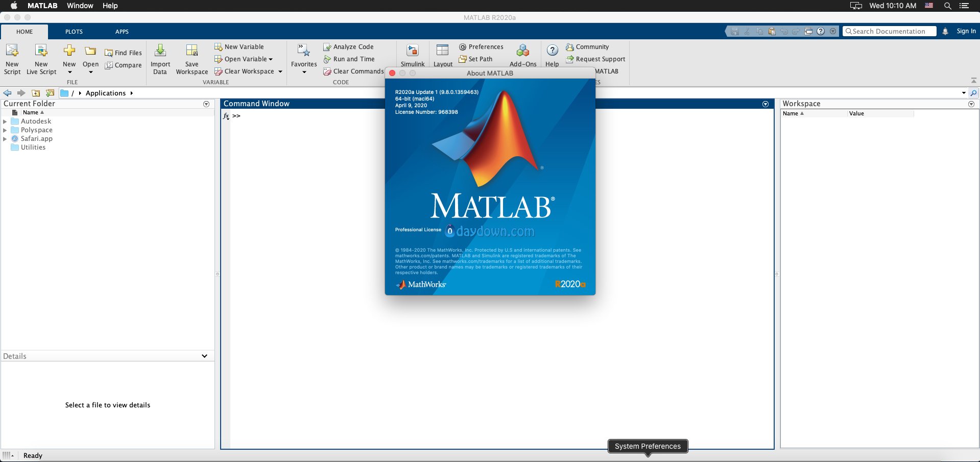Switch to the HOME tab
Image resolution: width=980 pixels, height=462 pixels.
25,32
